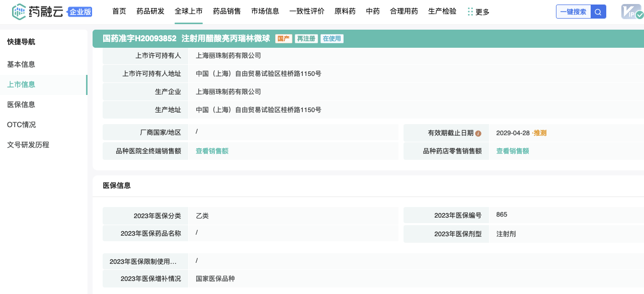This screenshot has width=644, height=294.
Task: Click the 一键搜索 search box
Action: [573, 12]
